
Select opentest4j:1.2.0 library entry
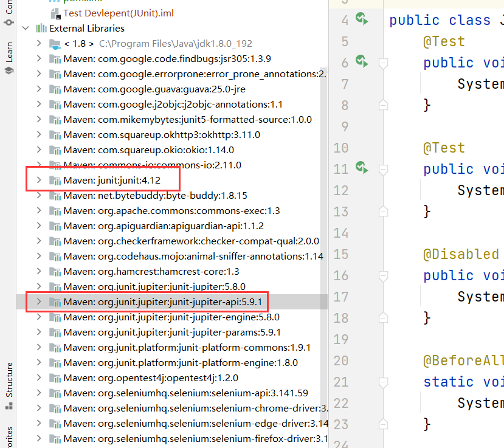[151, 378]
